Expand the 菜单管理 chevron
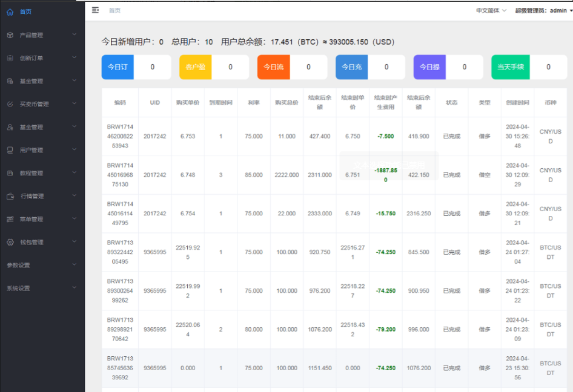Image resolution: width=573 pixels, height=392 pixels. coord(74,218)
